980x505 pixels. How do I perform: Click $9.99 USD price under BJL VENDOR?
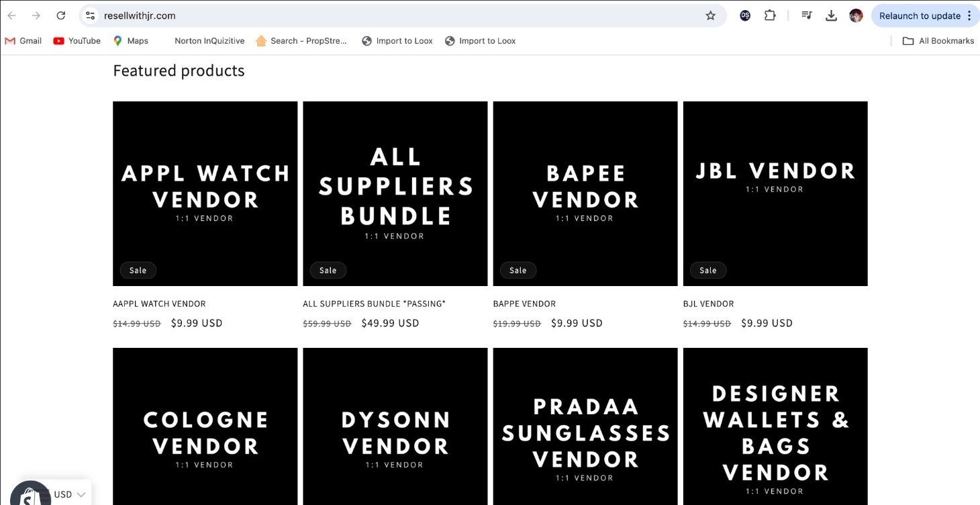[767, 323]
